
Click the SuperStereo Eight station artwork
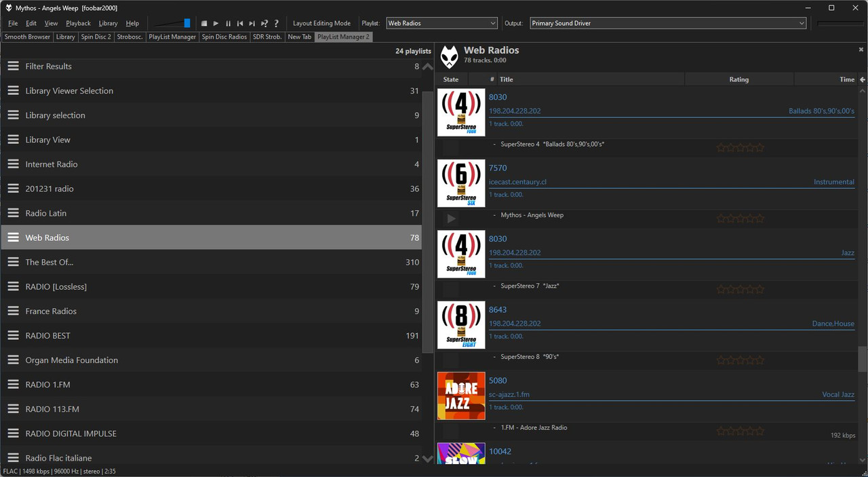[461, 325]
